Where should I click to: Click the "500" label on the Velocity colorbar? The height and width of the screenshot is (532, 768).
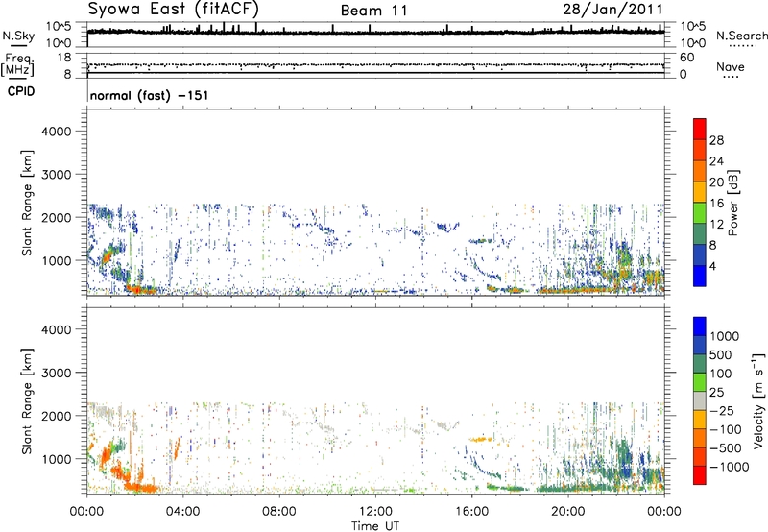719,355
